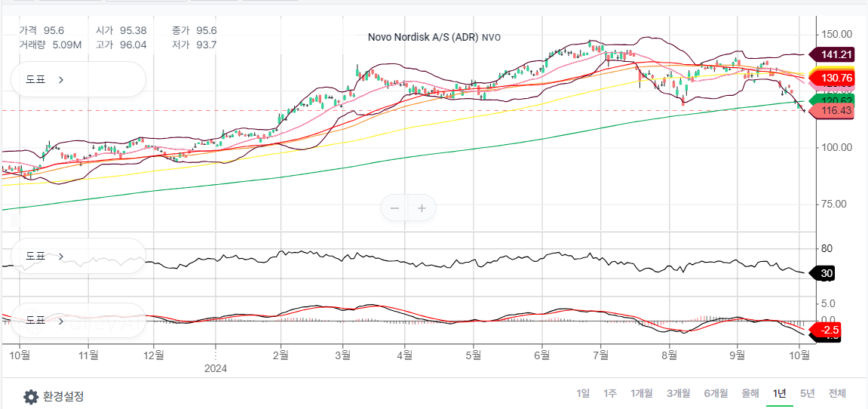Select the 1년 range tab
This screenshot has width=868, height=409.
(780, 393)
